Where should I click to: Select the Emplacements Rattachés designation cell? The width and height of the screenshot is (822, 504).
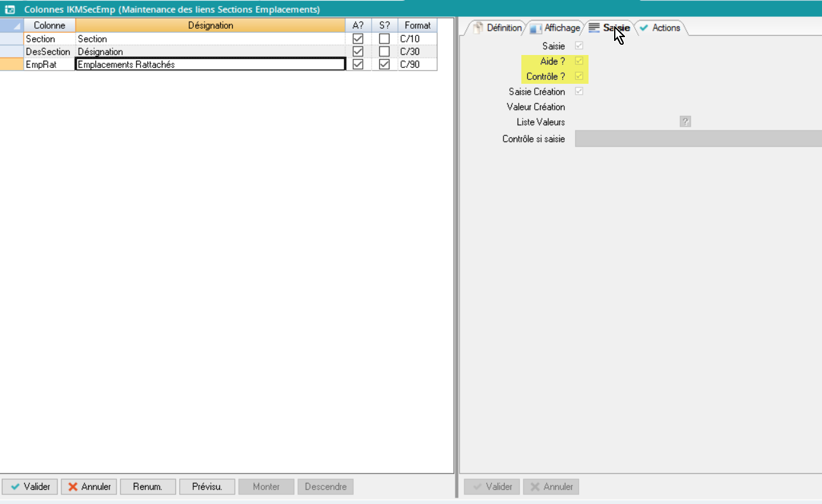(210, 65)
